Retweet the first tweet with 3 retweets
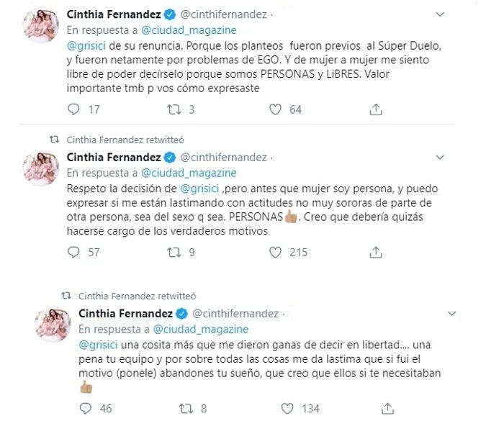This screenshot has height=421, width=504. coord(172,109)
